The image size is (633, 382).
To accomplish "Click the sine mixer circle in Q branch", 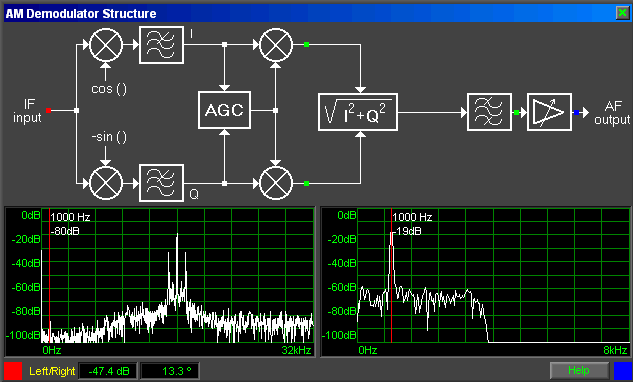I will click(x=106, y=183).
